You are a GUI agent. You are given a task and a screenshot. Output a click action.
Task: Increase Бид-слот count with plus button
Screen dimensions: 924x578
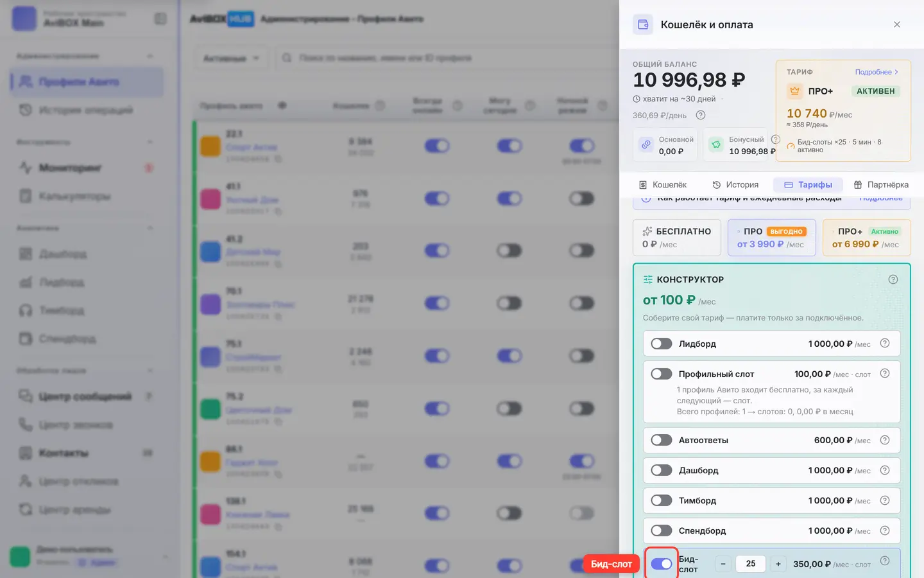(x=778, y=564)
